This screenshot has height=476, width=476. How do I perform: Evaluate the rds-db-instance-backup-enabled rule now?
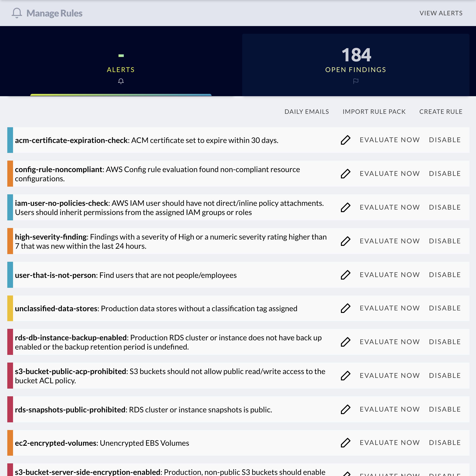click(390, 342)
